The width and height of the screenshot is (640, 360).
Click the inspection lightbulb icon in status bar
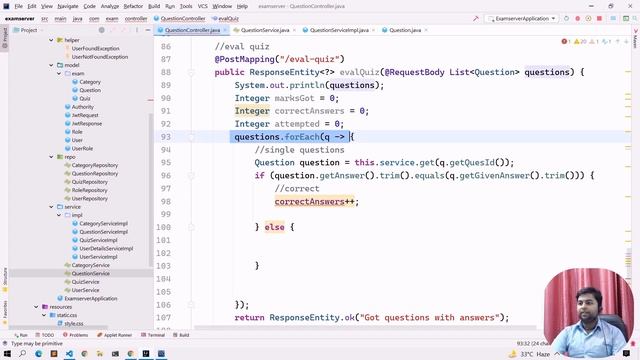point(5,344)
